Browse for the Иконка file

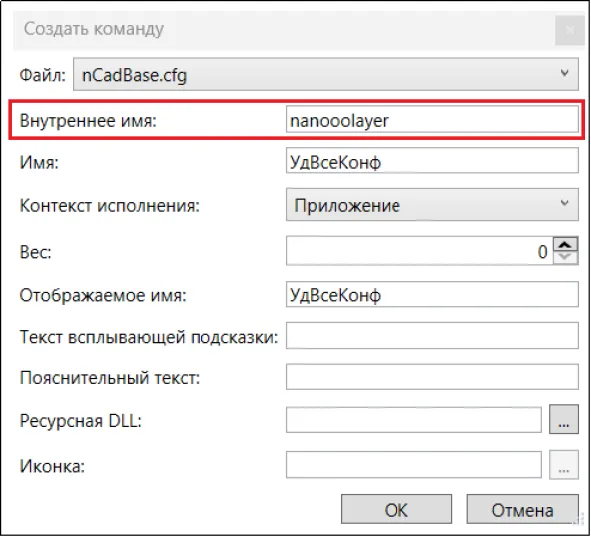coord(563,465)
